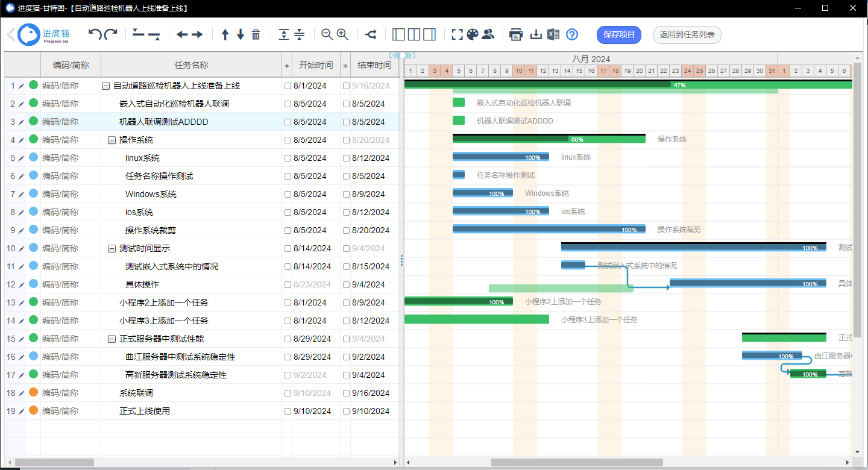The width and height of the screenshot is (868, 470).
Task: Click the collapse all tasks icon
Action: point(299,34)
